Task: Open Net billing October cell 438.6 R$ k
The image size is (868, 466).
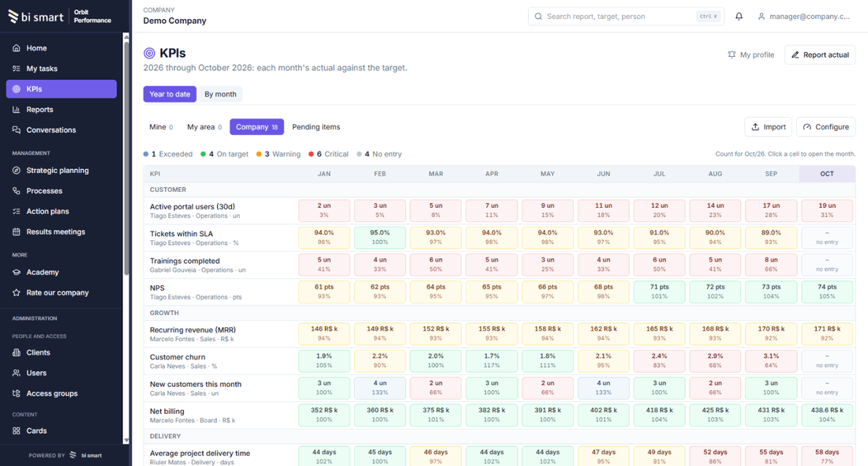Action: tap(827, 415)
